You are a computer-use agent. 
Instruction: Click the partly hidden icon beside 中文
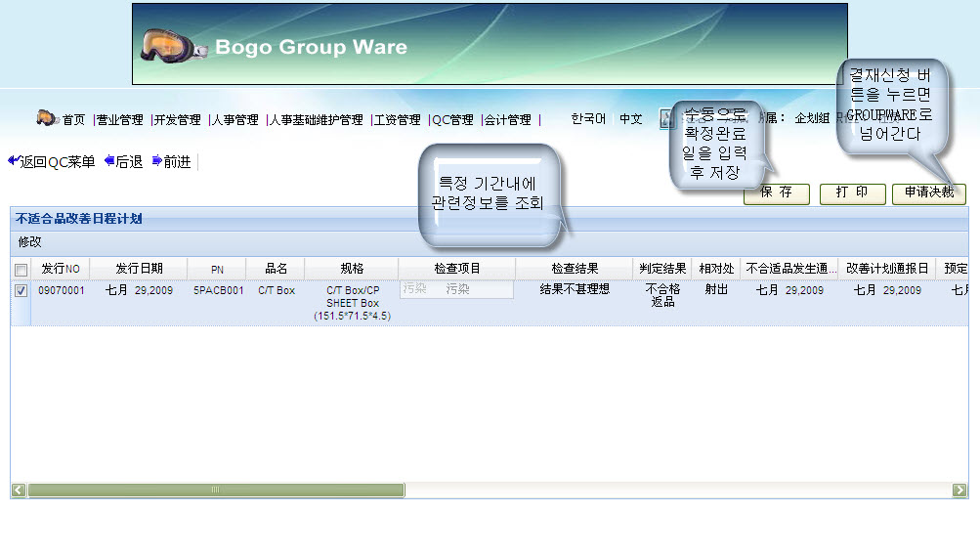pyautogui.click(x=665, y=118)
